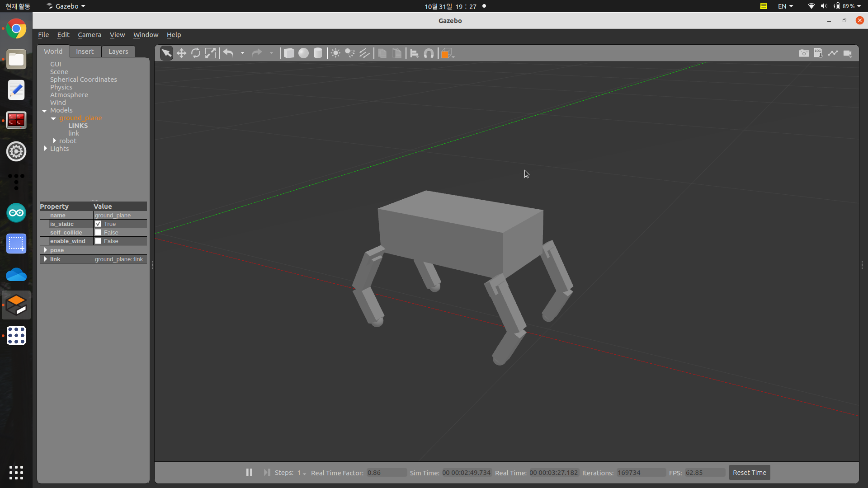
Task: Click the redo arrow icon
Action: click(257, 53)
